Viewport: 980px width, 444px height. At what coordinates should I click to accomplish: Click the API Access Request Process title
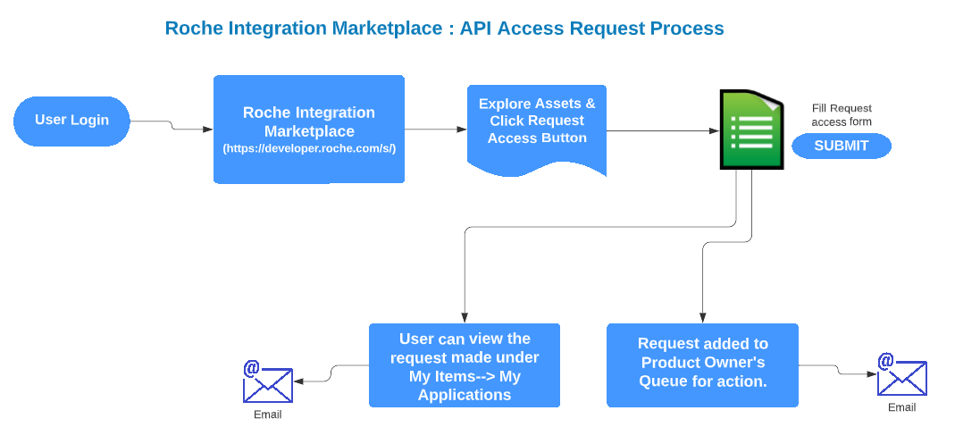pos(444,29)
